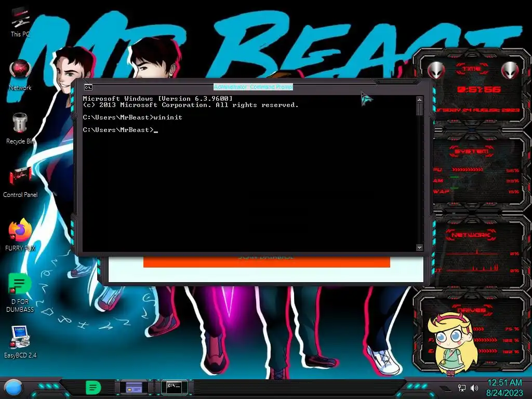The width and height of the screenshot is (532, 399).
Task: Show hidden tray icons on taskbar
Action: [444, 388]
